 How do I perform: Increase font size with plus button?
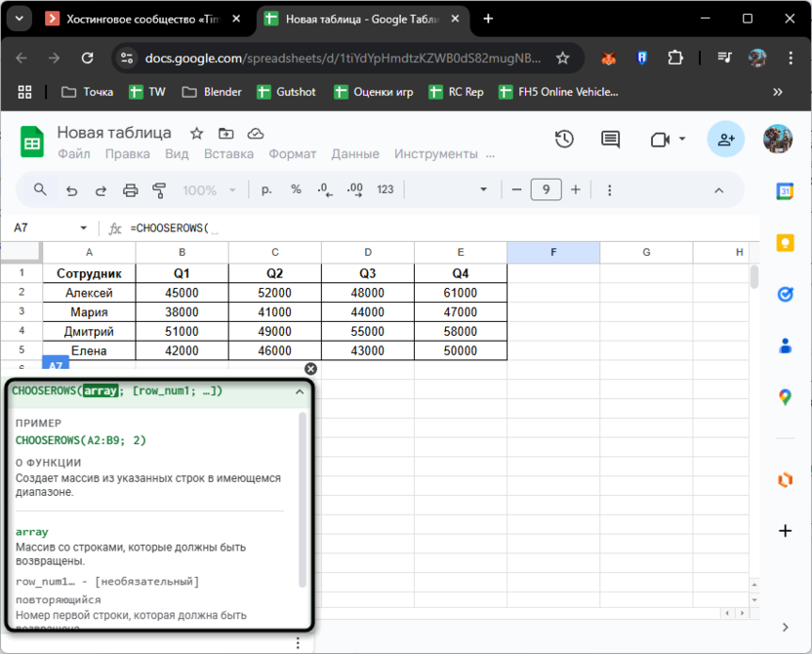pyautogui.click(x=576, y=190)
